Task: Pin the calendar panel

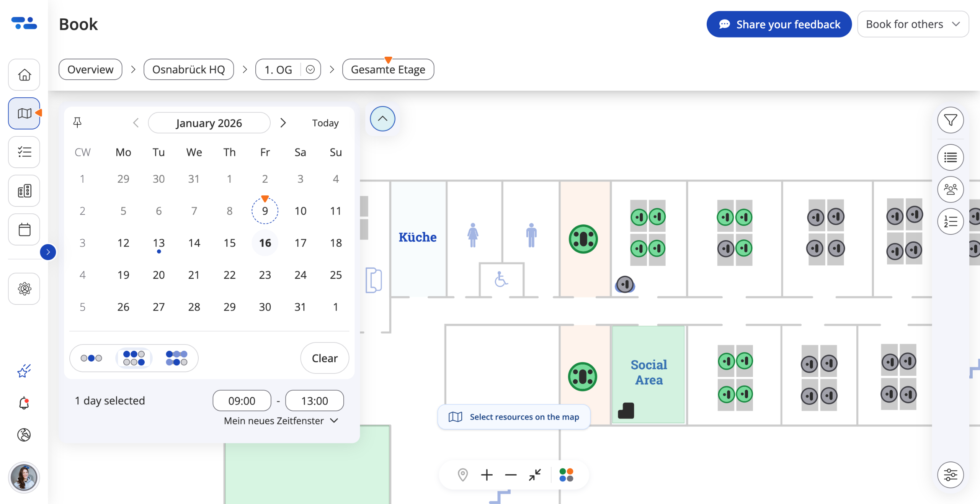Action: [77, 123]
